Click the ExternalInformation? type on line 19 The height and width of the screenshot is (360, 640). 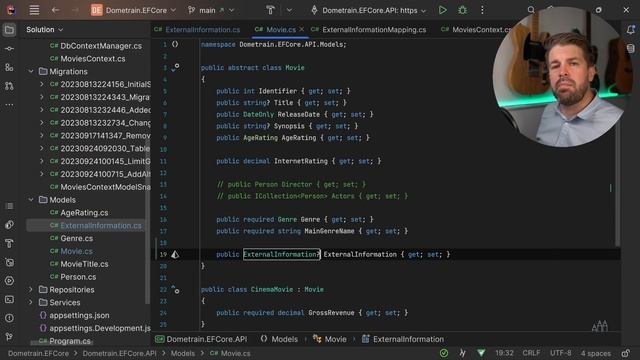(282, 255)
